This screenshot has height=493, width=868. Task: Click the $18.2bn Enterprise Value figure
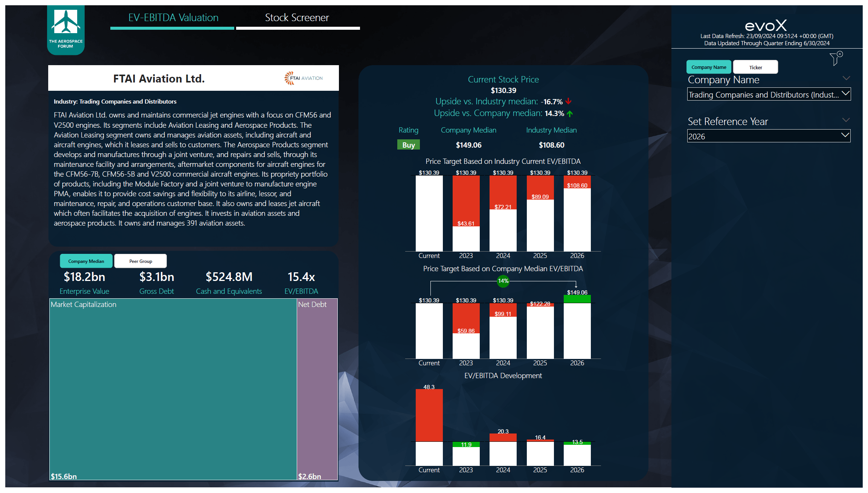coord(84,277)
